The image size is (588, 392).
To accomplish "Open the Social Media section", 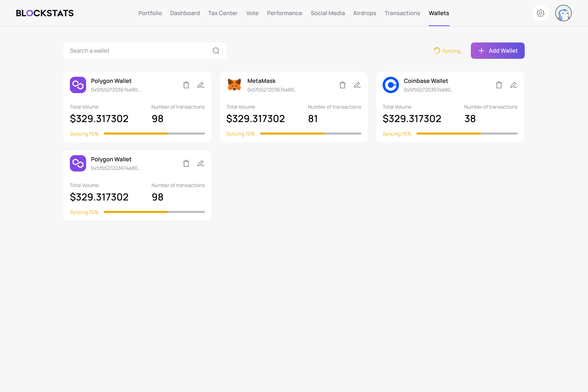I will 327,13.
